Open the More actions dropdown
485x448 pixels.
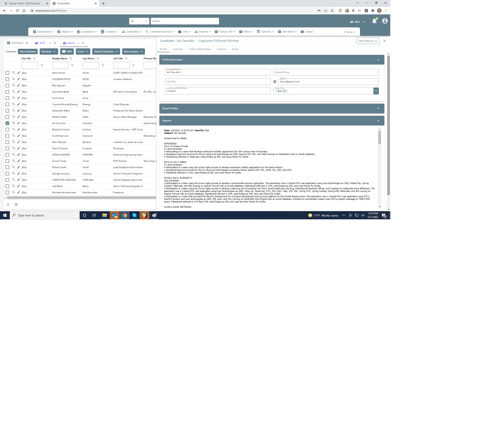pyautogui.click(x=133, y=51)
